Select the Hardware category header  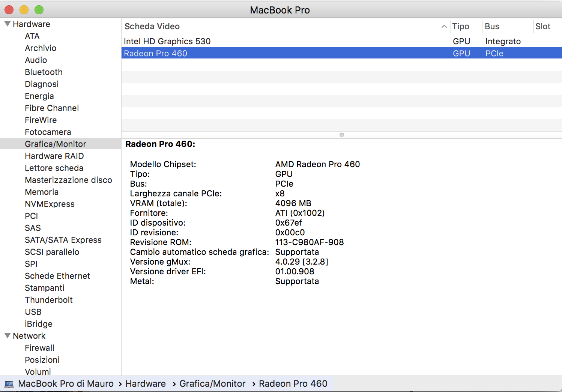[32, 24]
